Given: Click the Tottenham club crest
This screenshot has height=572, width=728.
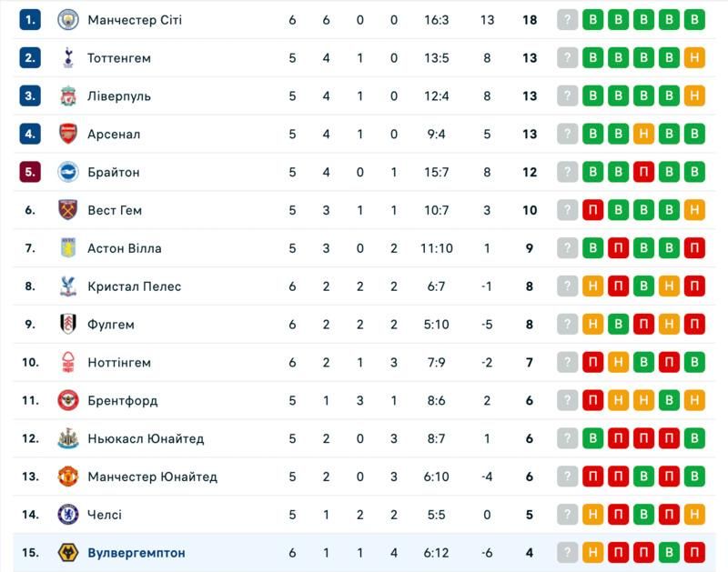Looking at the screenshot, I should [68, 58].
